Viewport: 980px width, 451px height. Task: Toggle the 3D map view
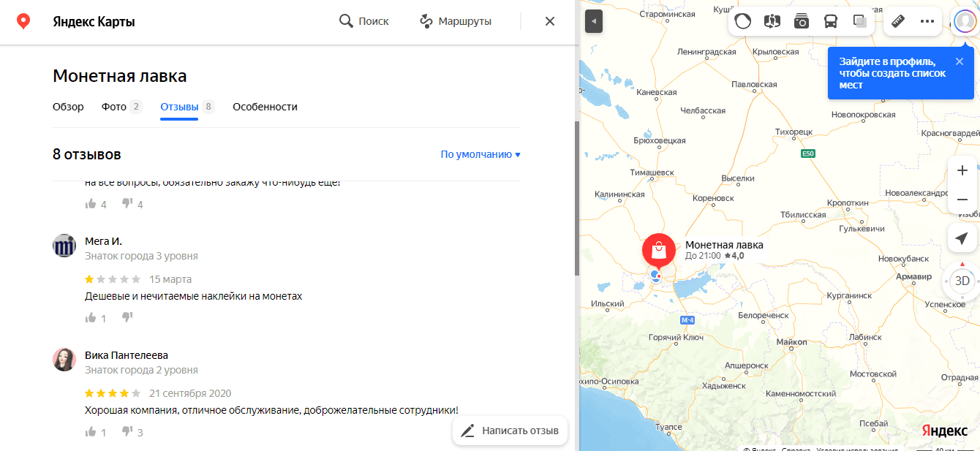point(962,281)
